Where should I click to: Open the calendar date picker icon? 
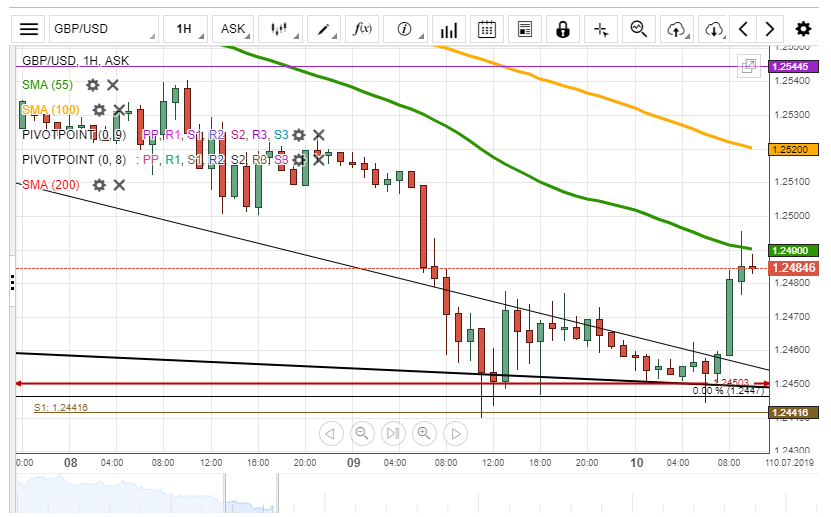point(487,29)
